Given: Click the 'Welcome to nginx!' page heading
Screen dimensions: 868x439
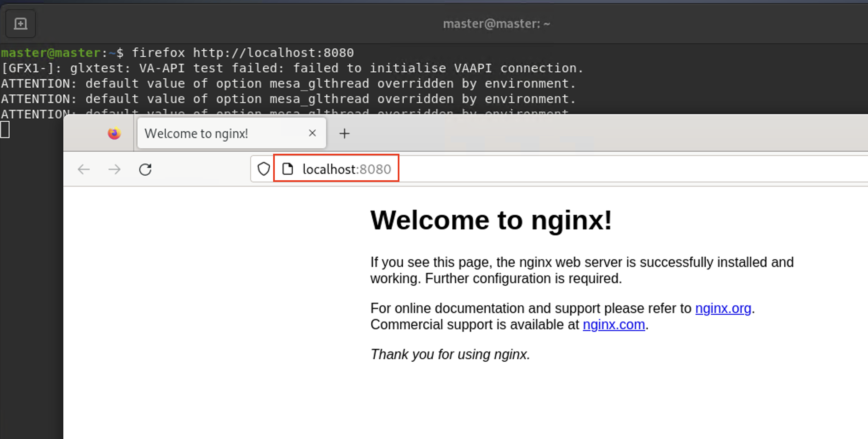Looking at the screenshot, I should click(491, 220).
